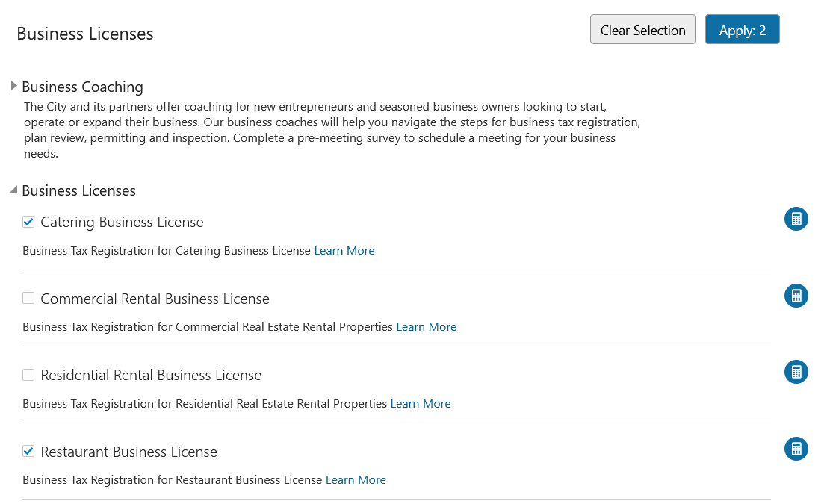This screenshot has width=818, height=504.
Task: Apply the two selected licenses
Action: point(742,29)
